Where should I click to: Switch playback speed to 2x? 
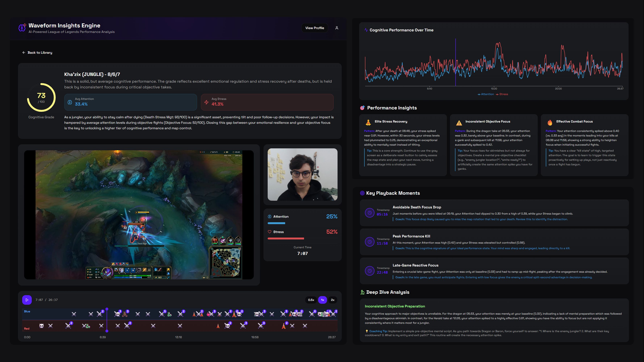(333, 300)
